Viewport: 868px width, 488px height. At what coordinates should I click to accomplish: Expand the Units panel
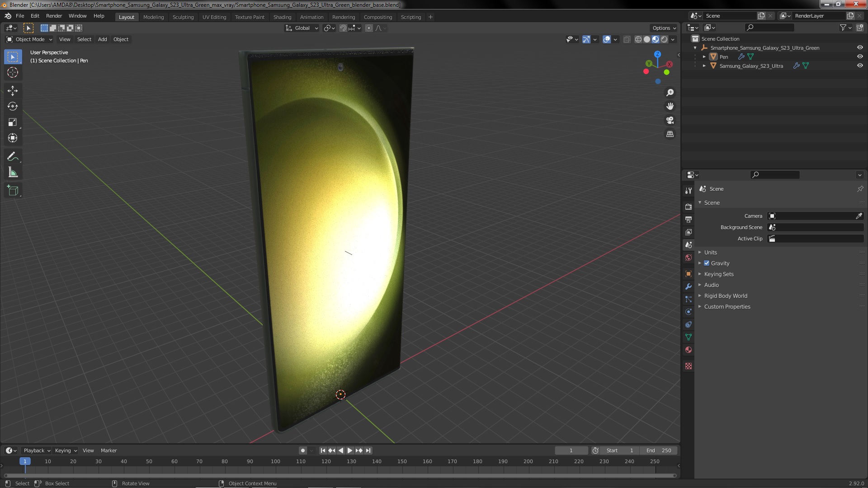point(710,252)
